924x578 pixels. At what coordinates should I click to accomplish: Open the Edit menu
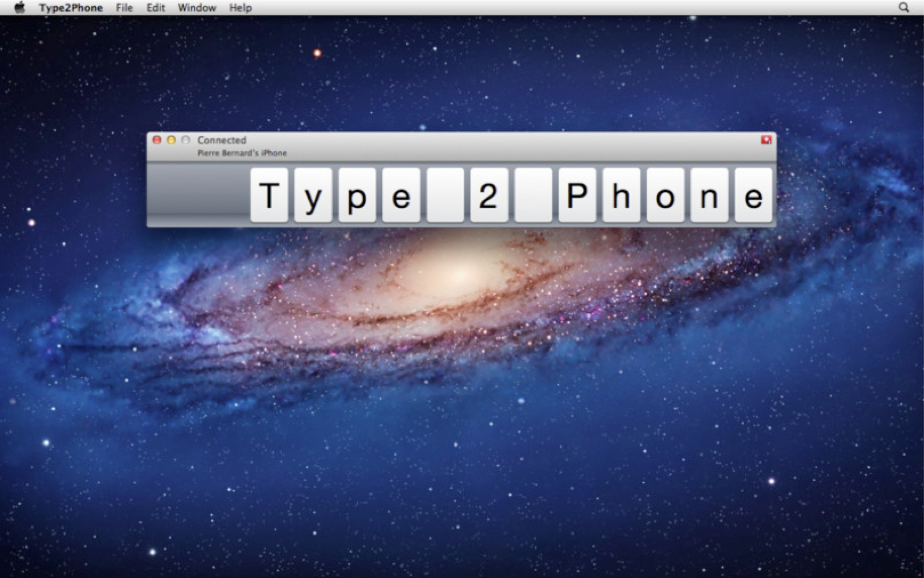click(x=155, y=7)
